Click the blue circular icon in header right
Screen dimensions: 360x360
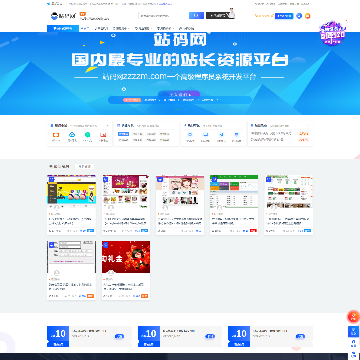point(299,16)
